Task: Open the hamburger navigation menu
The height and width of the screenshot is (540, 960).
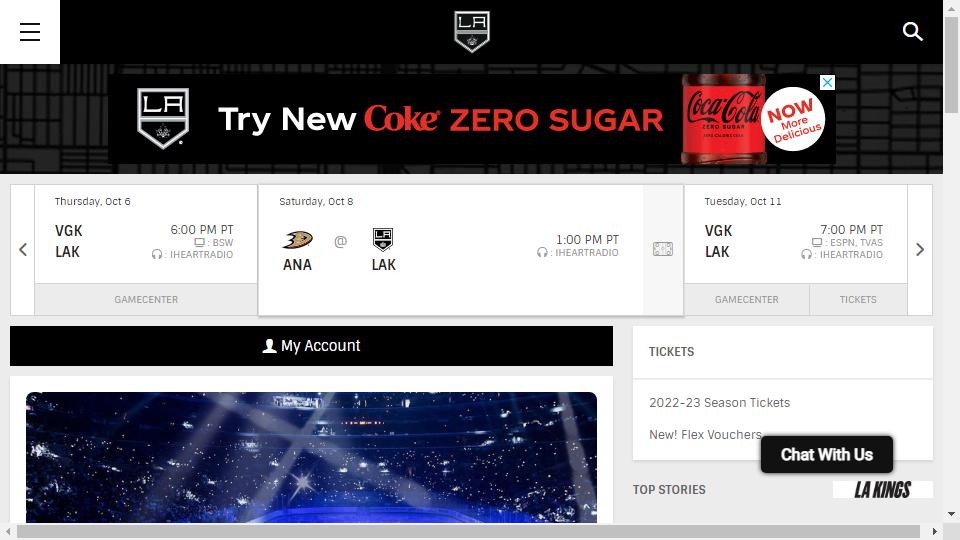Action: point(30,32)
